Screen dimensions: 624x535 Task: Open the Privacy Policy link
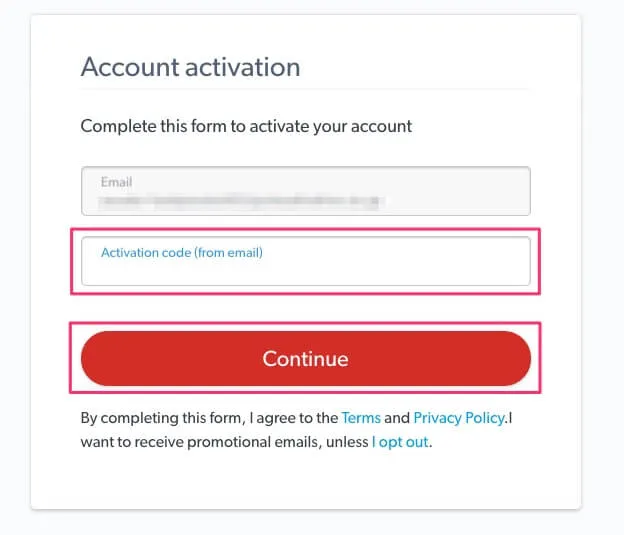pyautogui.click(x=459, y=417)
